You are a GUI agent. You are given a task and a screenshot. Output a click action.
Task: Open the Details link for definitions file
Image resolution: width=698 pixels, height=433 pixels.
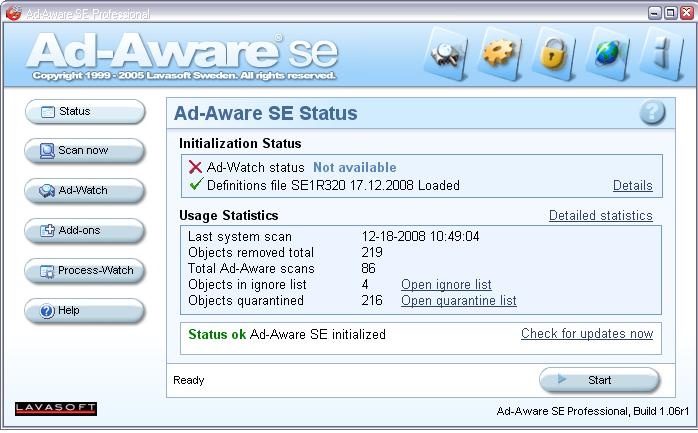coord(633,186)
